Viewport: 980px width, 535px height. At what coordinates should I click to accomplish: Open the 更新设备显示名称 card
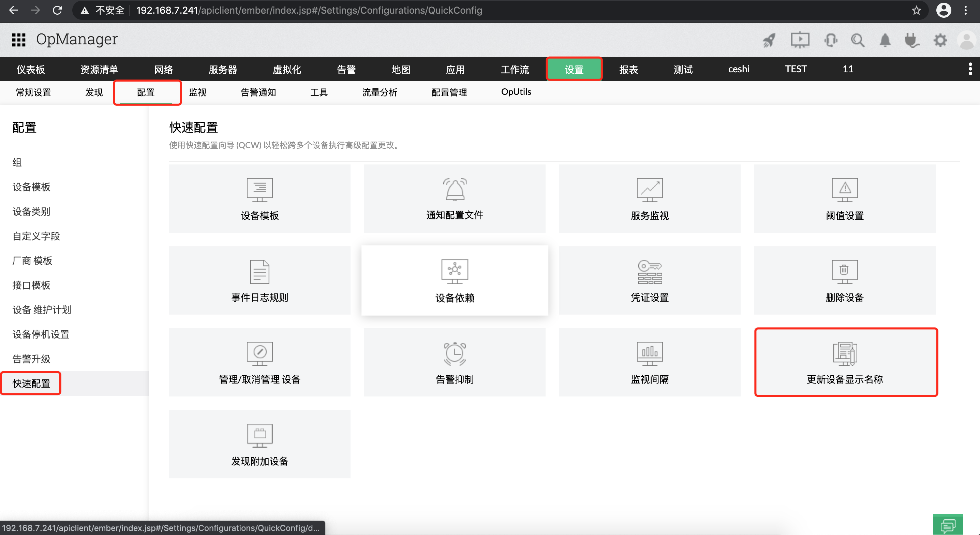(x=846, y=362)
